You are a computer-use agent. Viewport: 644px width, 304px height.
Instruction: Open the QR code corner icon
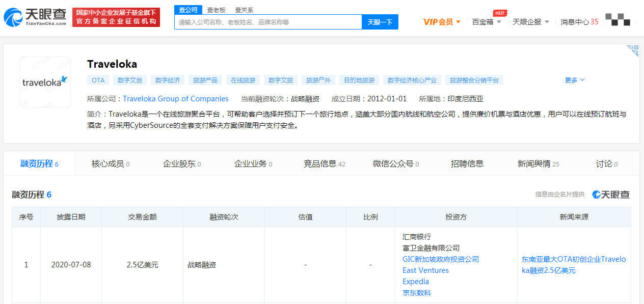coord(633,50)
